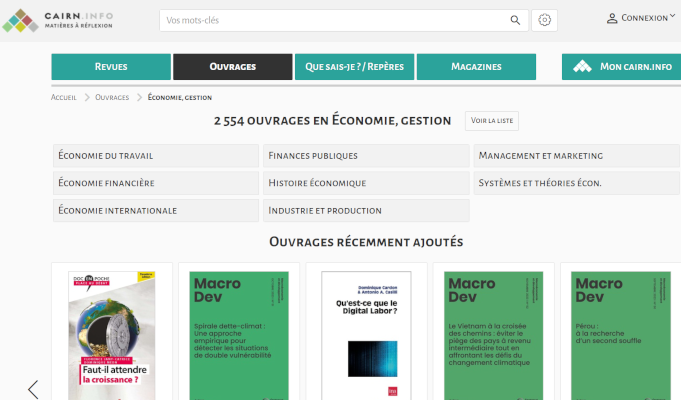Open Finances publiques category

point(366,156)
